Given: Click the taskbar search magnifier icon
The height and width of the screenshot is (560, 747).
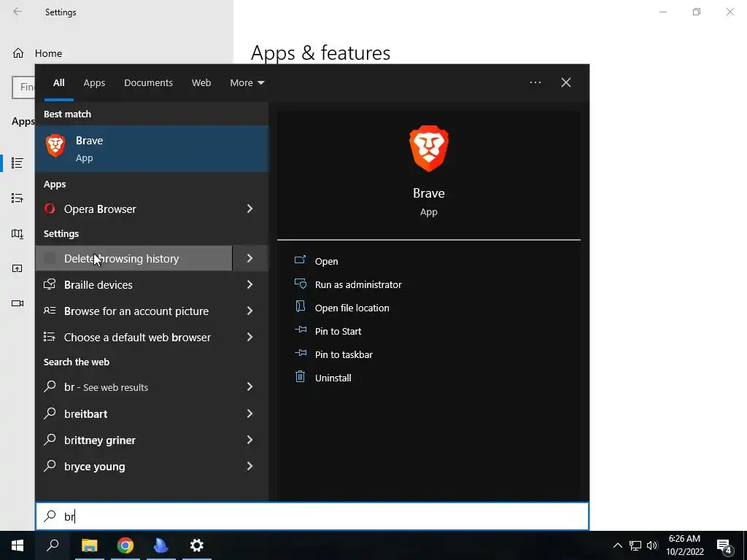Looking at the screenshot, I should pos(53,545).
